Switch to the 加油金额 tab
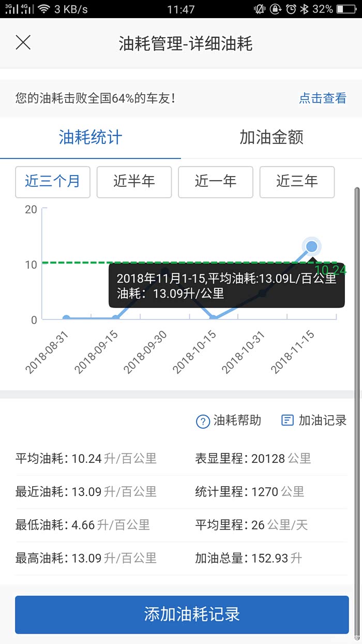The height and width of the screenshot is (644, 362). click(271, 138)
